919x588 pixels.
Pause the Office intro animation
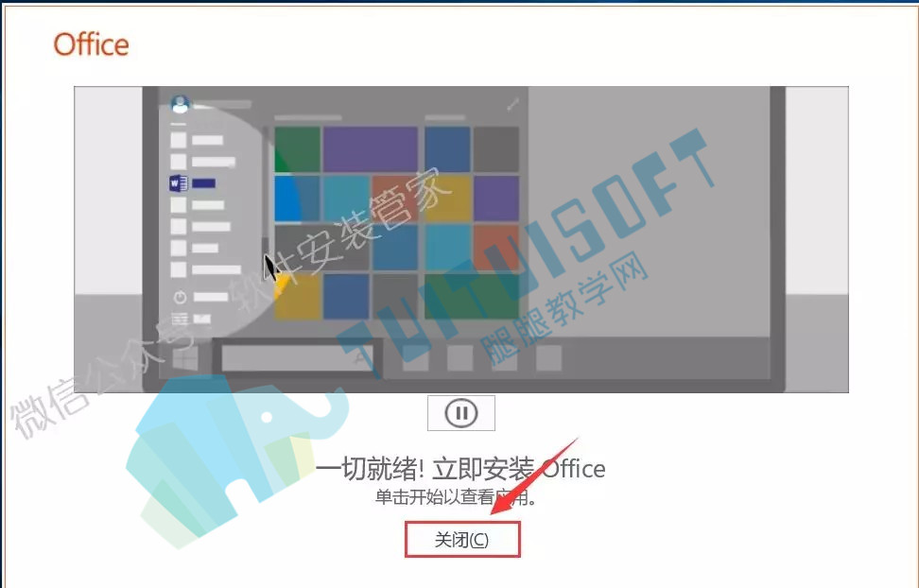click(x=461, y=413)
